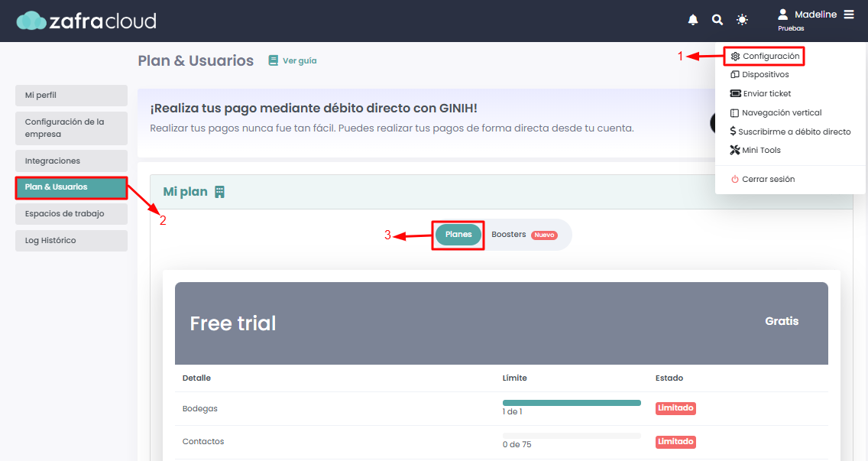Viewport: 868px width, 461px height.
Task: Click the '1 de 1' limit value
Action: pos(513,411)
